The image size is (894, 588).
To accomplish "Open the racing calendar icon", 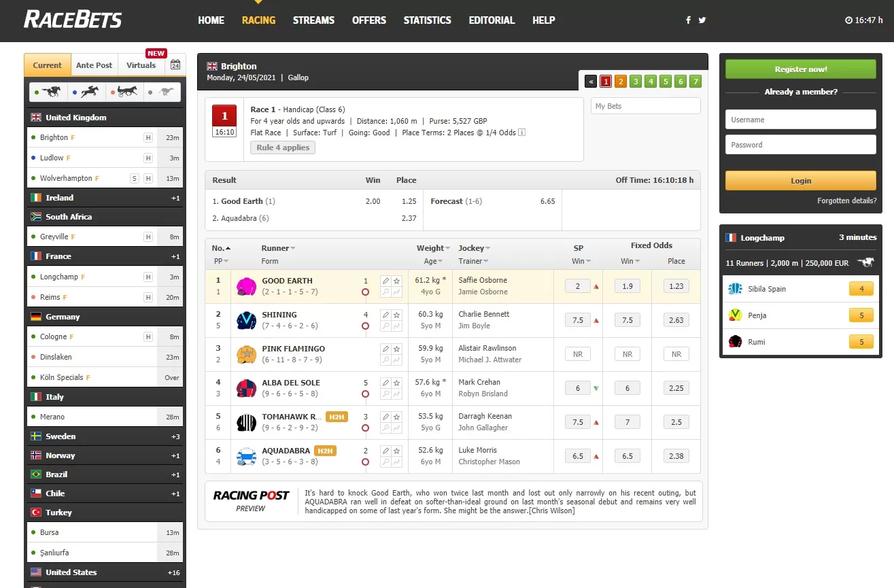I will click(175, 65).
